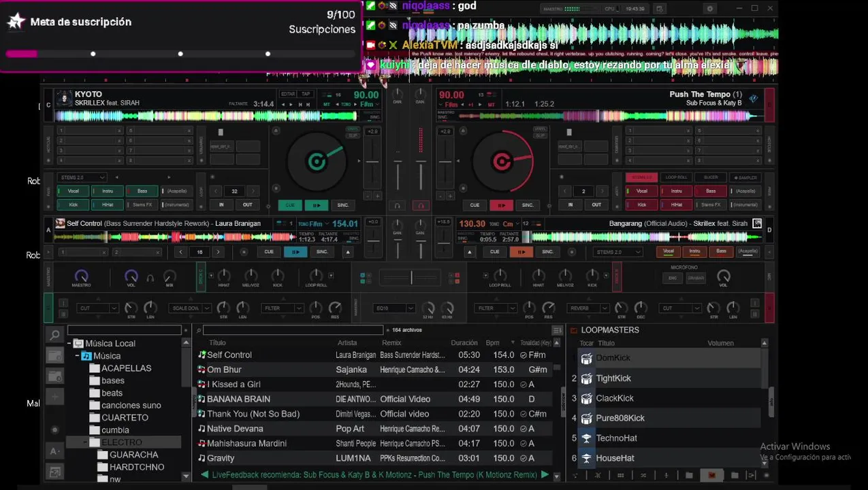Hit SINC. on the Self Control deck
Image resolution: width=868 pixels, height=490 pixels.
[x=322, y=252]
